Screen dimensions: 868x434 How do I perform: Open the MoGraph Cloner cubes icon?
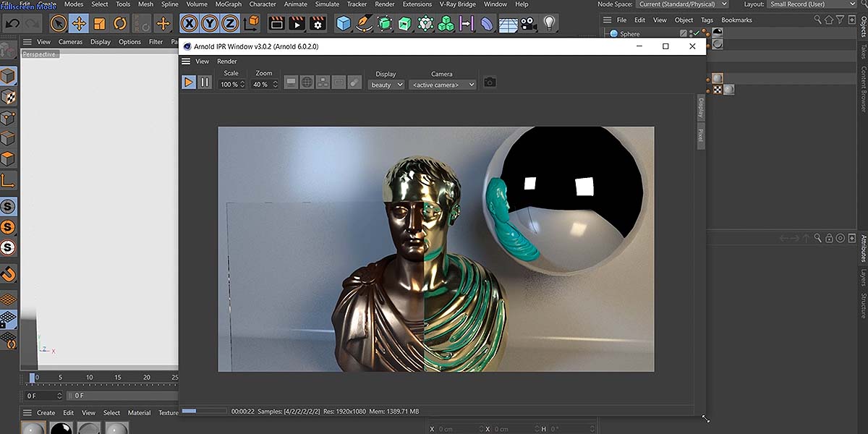pyautogui.click(x=446, y=24)
